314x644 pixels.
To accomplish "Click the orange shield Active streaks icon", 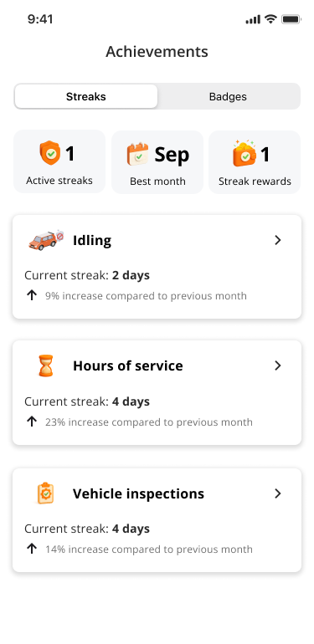I will [x=49, y=153].
